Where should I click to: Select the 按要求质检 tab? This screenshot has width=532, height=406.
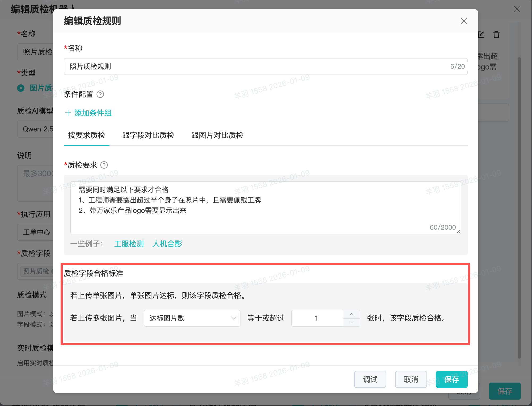(86, 135)
